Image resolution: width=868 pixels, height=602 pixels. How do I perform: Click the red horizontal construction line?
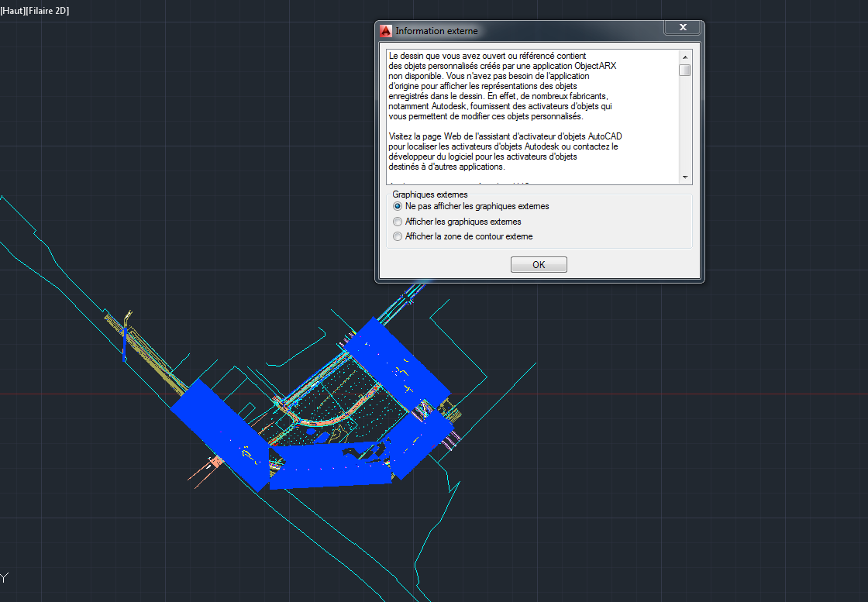77,394
